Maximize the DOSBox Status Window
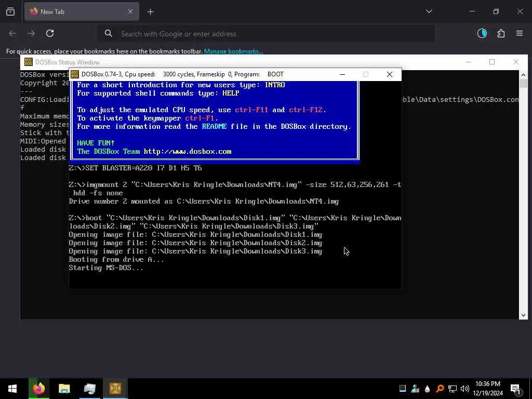532x399 pixels. pyautogui.click(x=492, y=62)
